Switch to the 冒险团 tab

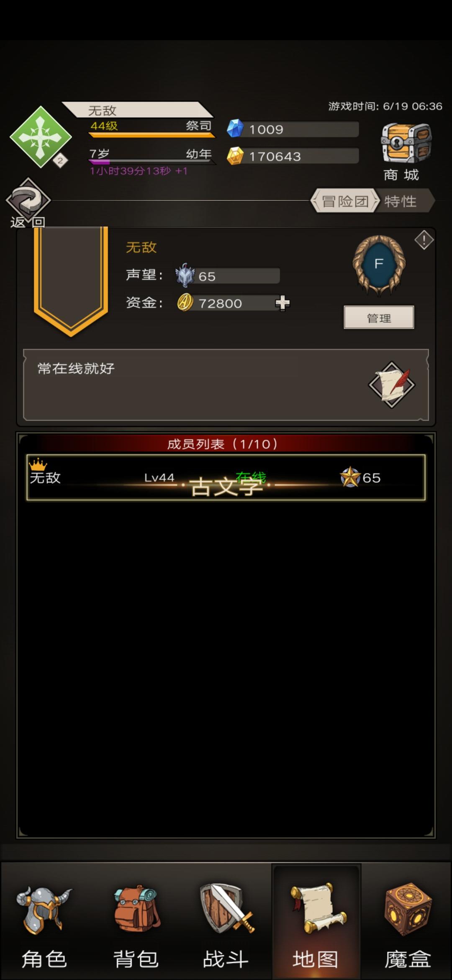click(x=345, y=201)
